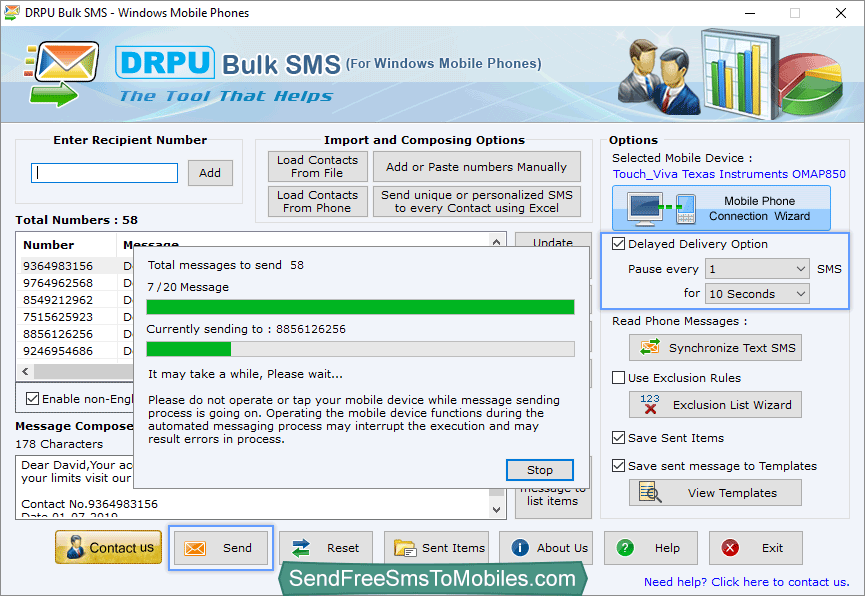The width and height of the screenshot is (865, 596).
Task: Uncheck Save Sent Items
Action: click(x=618, y=438)
